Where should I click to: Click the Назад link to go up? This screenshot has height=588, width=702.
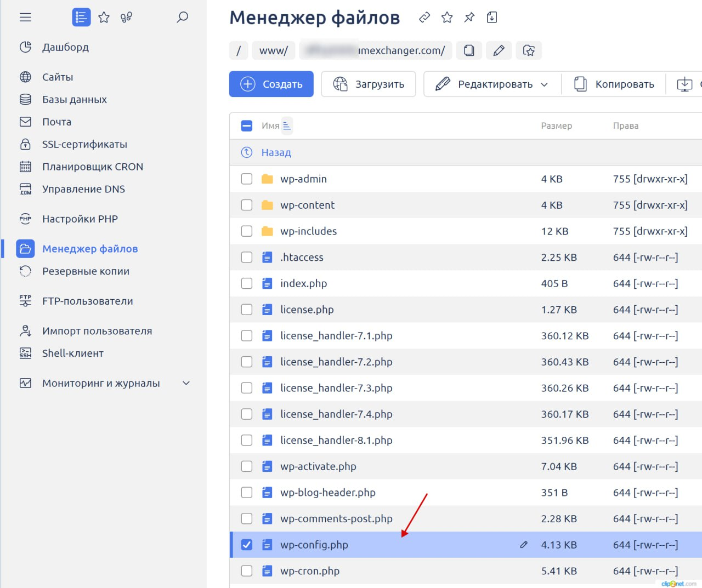[x=276, y=152]
